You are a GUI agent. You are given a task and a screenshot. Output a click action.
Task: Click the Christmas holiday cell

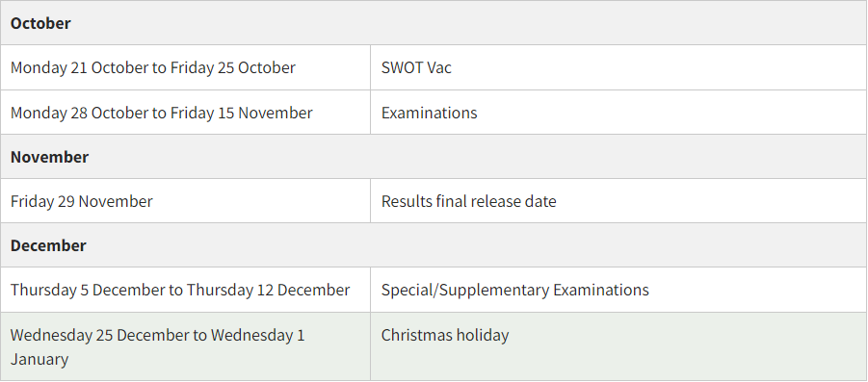[618, 346]
